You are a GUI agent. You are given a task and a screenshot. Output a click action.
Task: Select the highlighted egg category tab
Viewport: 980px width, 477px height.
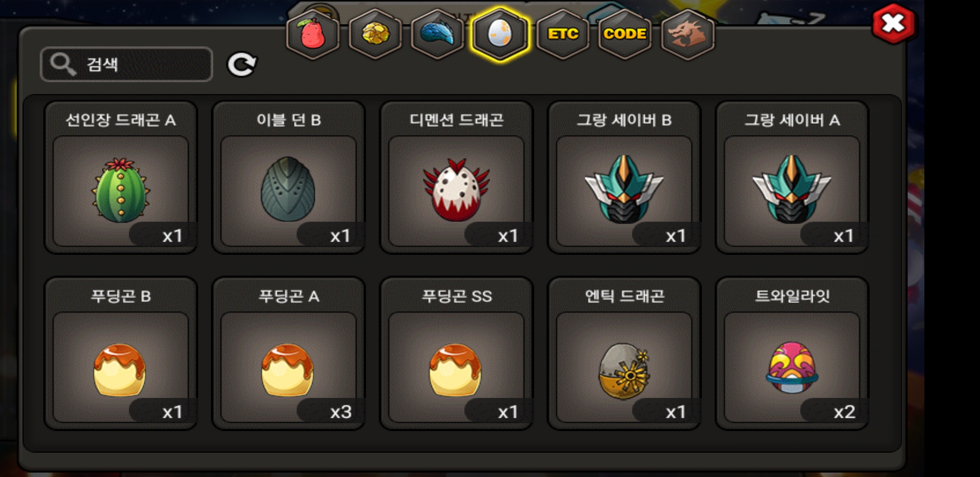[500, 34]
